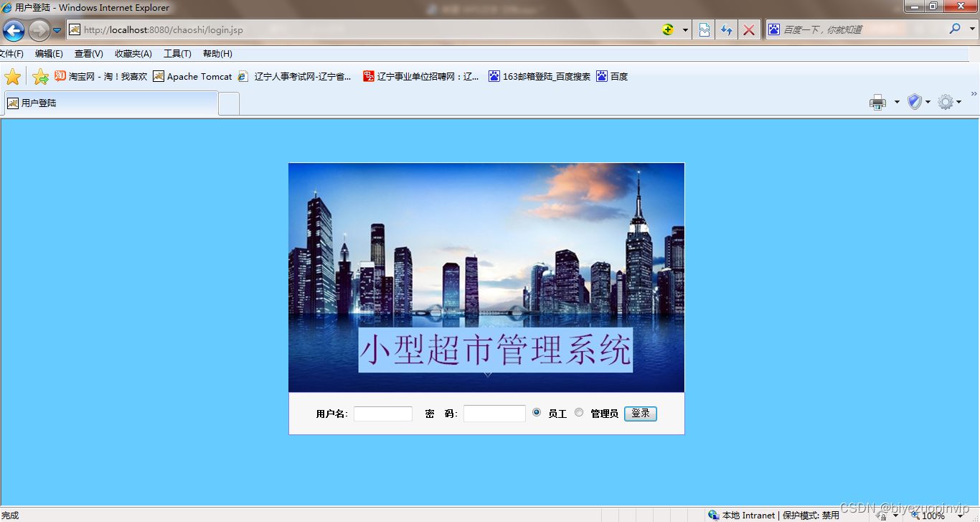980x522 pixels.
Task: Select the 用户登陆 browser tab
Action: click(108, 103)
